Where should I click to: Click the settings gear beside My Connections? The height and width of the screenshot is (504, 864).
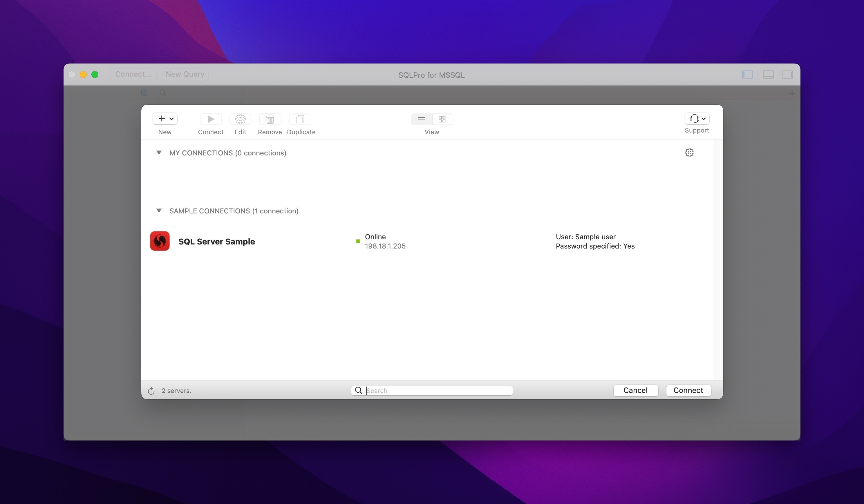[x=689, y=153]
